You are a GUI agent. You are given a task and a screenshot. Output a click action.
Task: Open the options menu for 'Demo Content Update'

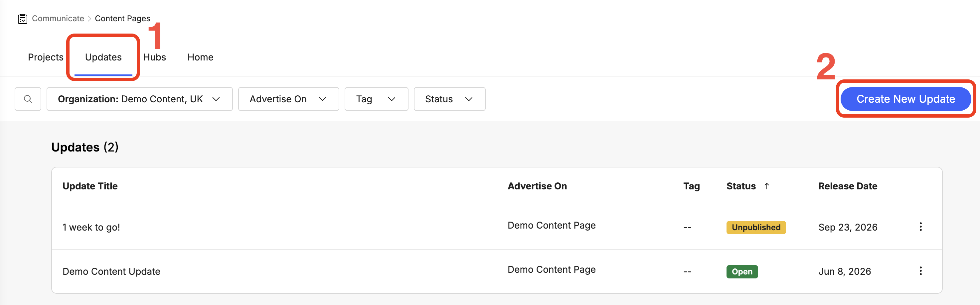click(920, 271)
